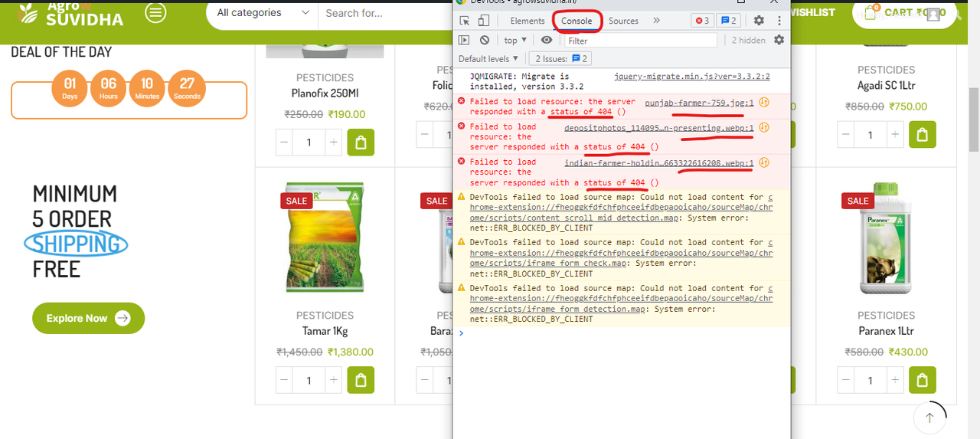Show more DevTools tabs with the chevrons
This screenshot has height=439, width=980.
pos(656,21)
